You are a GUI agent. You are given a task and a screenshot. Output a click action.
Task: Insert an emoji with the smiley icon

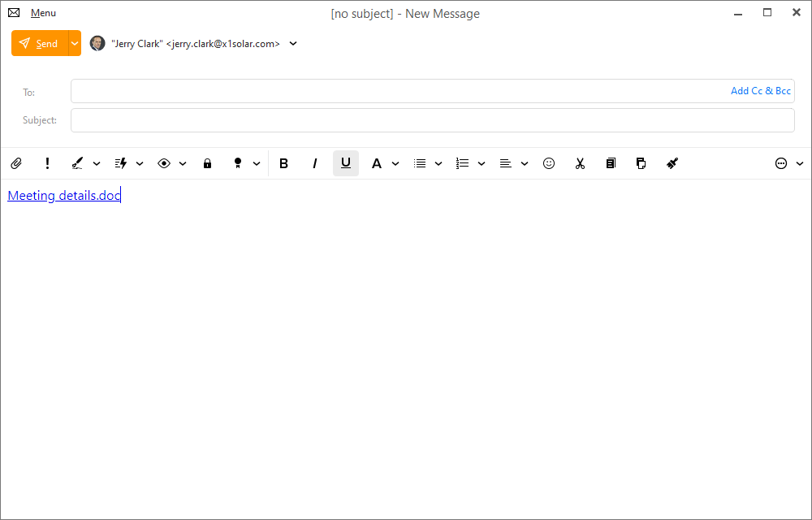pyautogui.click(x=549, y=163)
